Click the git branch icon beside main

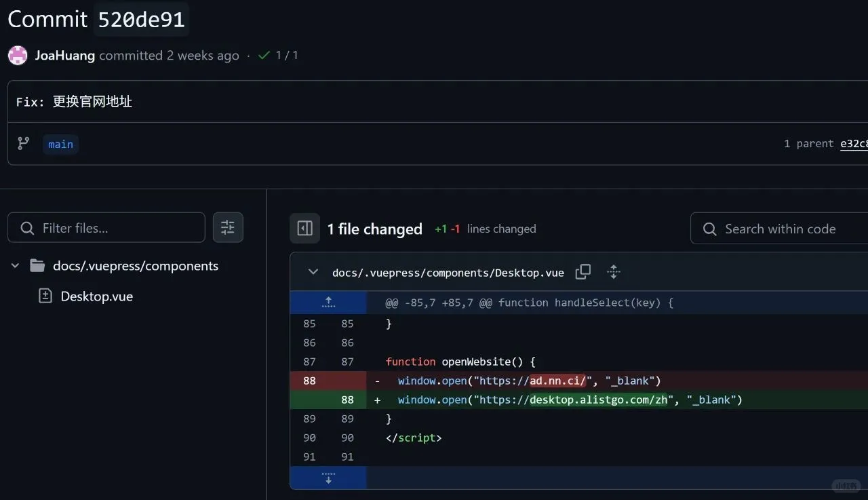24,144
